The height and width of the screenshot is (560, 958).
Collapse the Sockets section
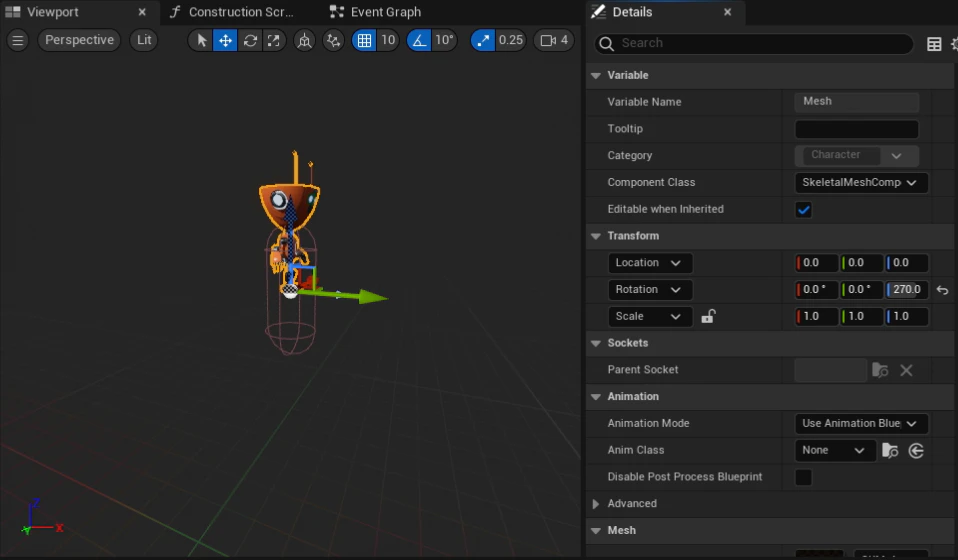coord(596,343)
